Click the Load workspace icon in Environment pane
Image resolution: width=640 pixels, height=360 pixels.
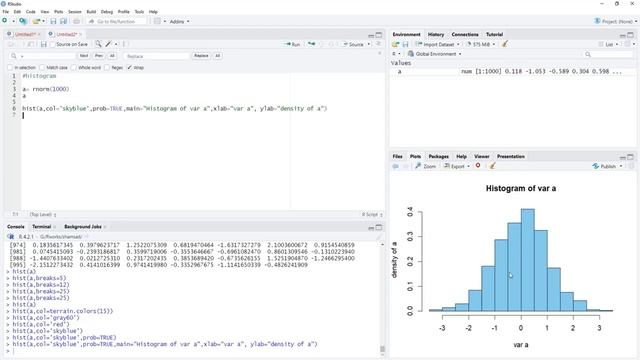point(395,44)
